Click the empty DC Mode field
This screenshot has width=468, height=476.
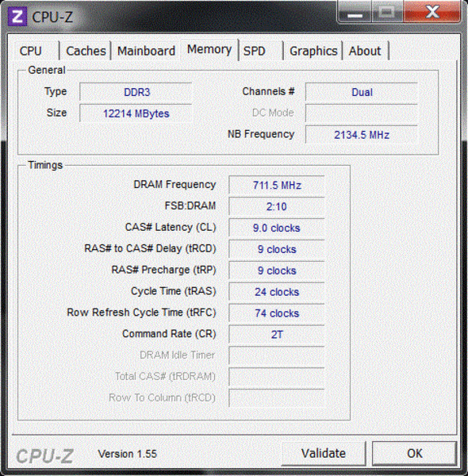coord(362,113)
